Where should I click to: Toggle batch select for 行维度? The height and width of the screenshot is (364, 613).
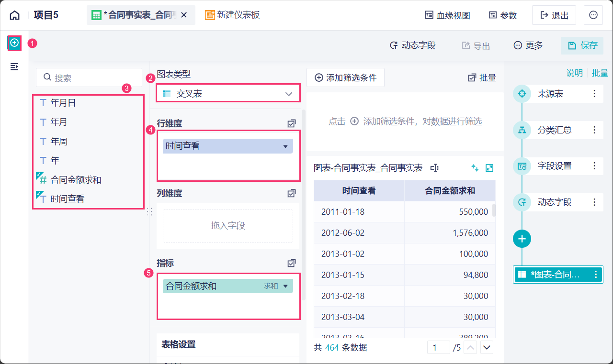tap(291, 123)
